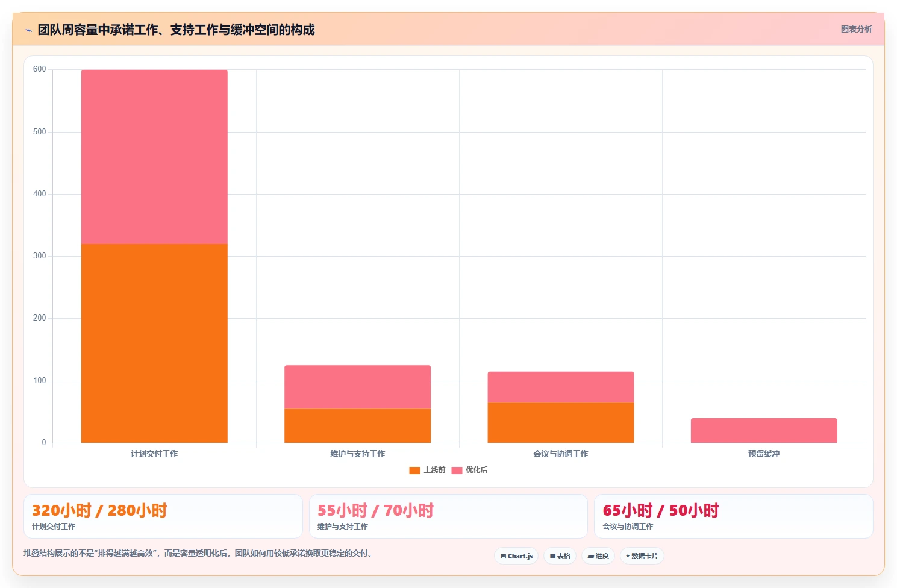Click the pink 计划交付工作 bar segment
Image resolution: width=897 pixels, height=588 pixels.
click(x=154, y=157)
